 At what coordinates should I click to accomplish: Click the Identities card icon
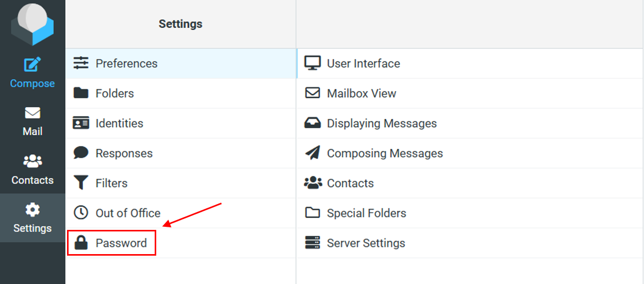pos(81,123)
